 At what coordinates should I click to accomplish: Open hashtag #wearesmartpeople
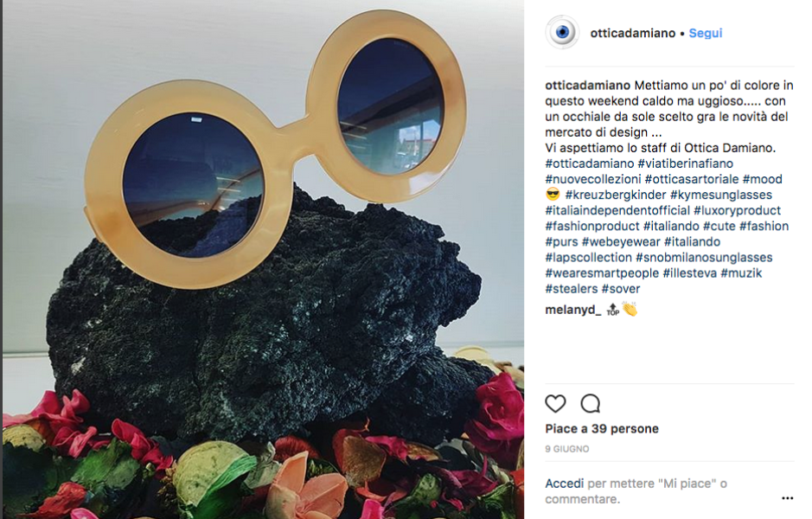[x=602, y=273]
